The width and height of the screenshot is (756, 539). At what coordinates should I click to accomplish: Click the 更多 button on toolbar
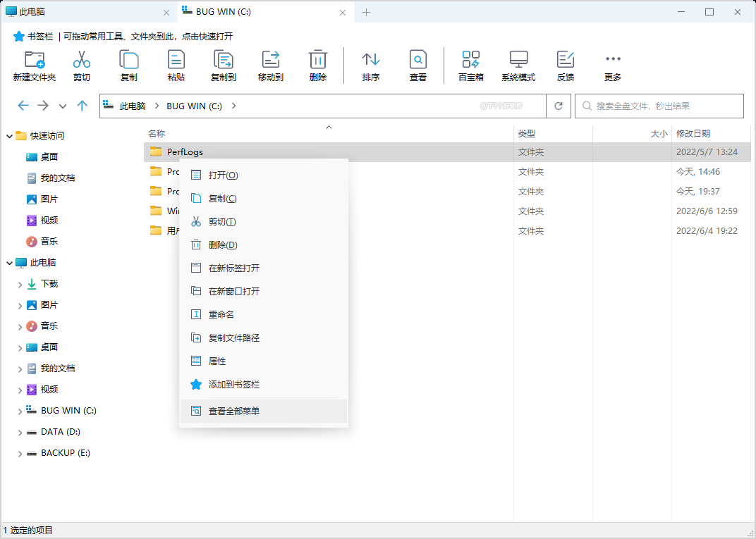[x=612, y=65]
